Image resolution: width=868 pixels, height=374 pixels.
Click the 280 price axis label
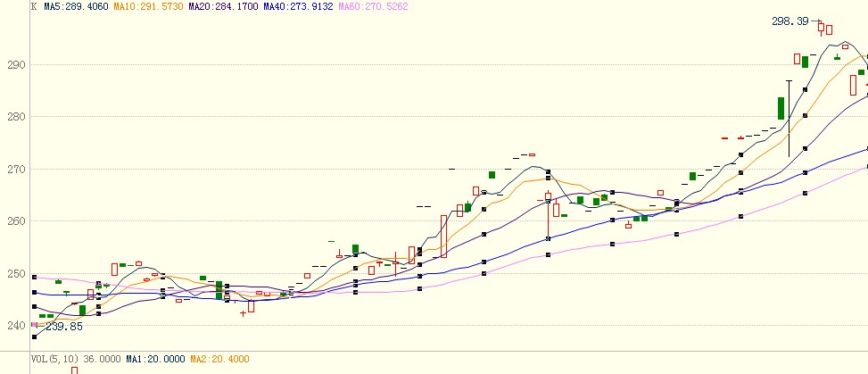pos(16,117)
